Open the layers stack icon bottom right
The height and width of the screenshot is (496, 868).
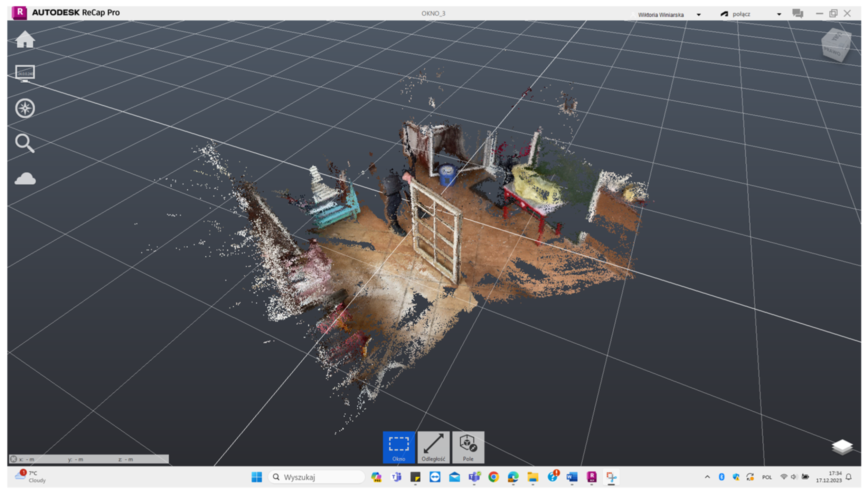(x=842, y=447)
